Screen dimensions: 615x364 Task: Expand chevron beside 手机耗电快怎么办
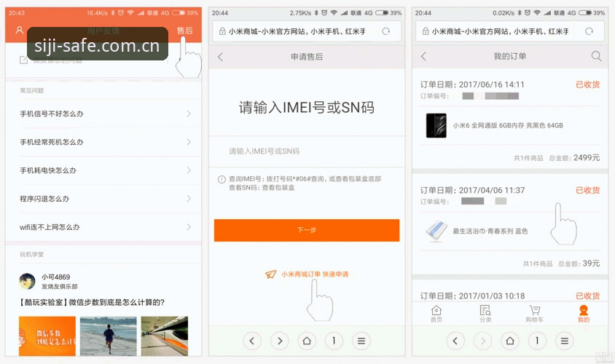point(189,170)
